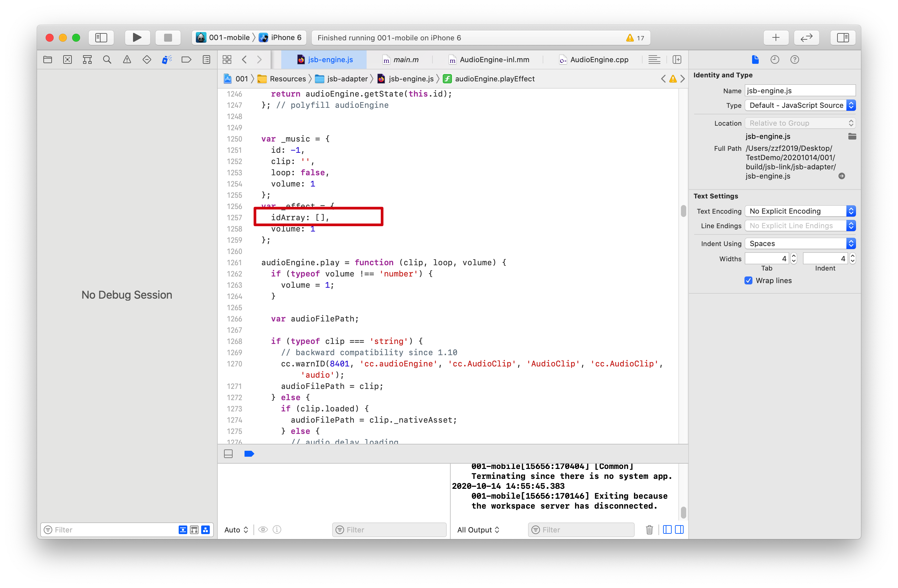Show the Breakpoint navigator

(186, 60)
